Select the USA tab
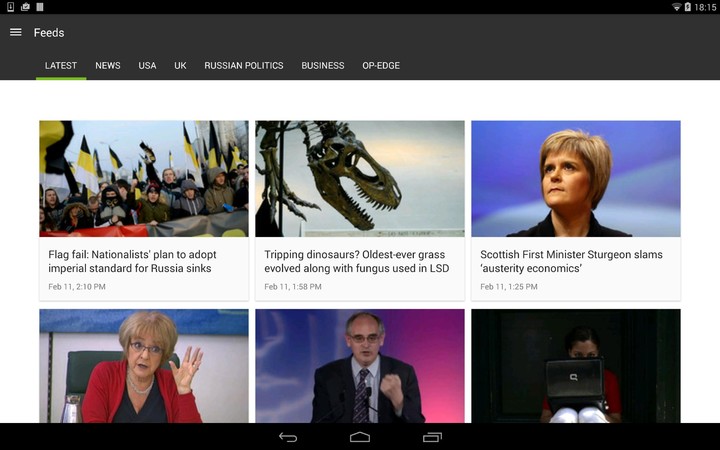Screen dimensions: 720x450 pos(147,66)
